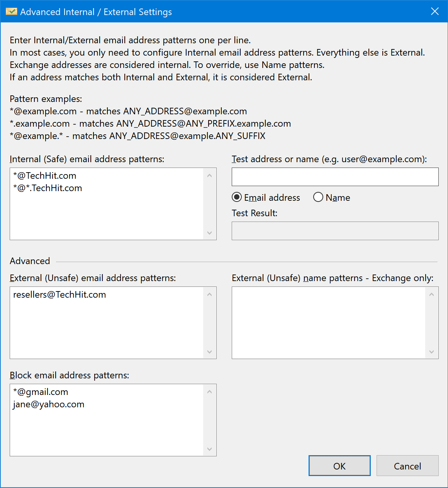
Task: Dismiss changes with the Cancel button
Action: (407, 466)
